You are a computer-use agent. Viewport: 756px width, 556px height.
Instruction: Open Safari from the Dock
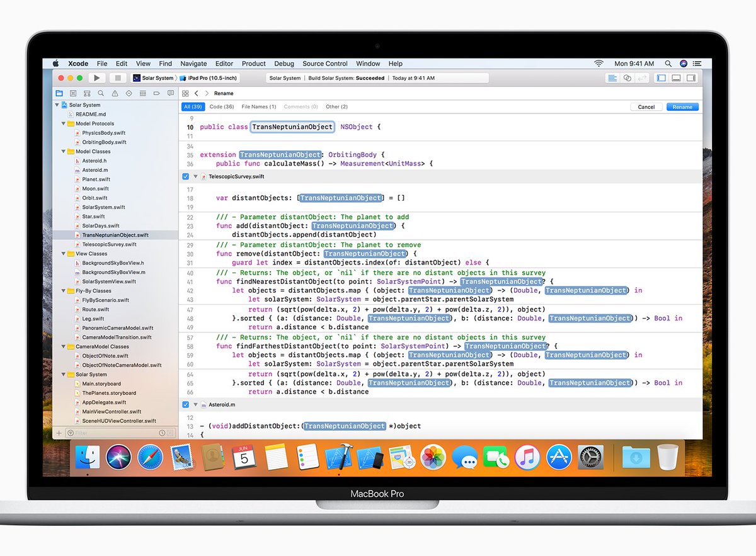[150, 457]
